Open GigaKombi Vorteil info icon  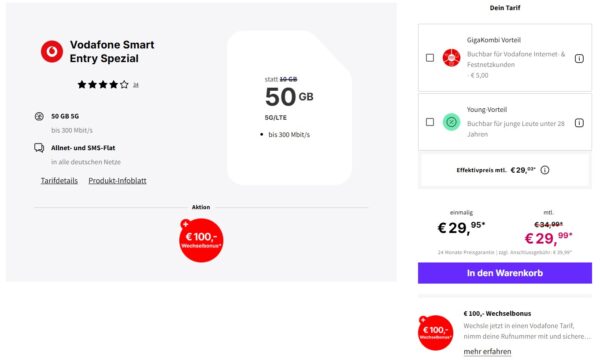(x=579, y=59)
